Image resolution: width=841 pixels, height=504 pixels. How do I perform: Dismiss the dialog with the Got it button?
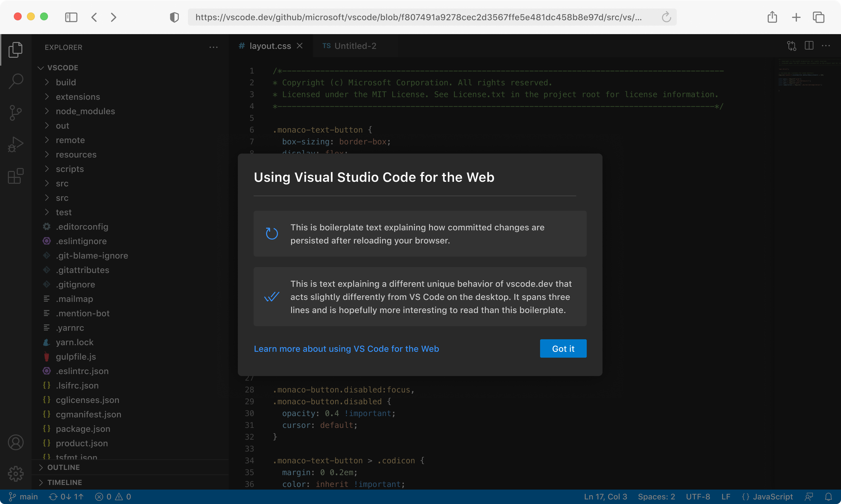point(563,348)
